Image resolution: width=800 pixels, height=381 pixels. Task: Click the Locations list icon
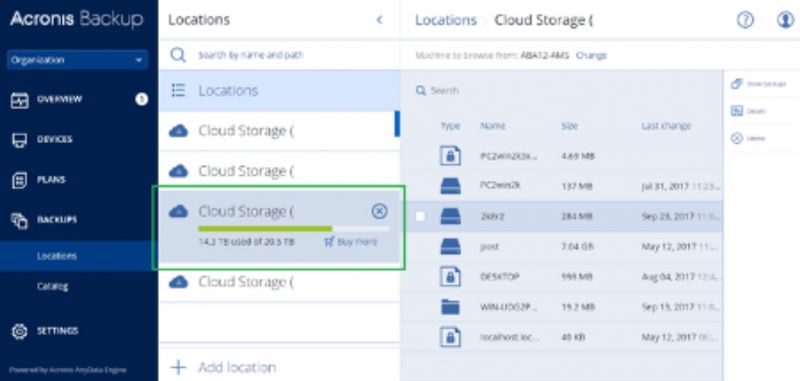178,90
